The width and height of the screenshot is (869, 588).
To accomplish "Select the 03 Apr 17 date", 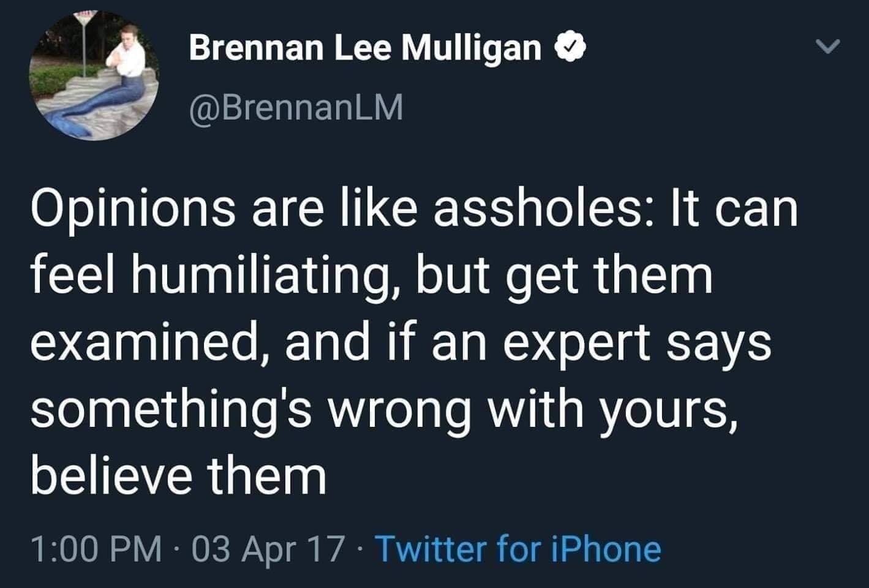I will pos(268,549).
